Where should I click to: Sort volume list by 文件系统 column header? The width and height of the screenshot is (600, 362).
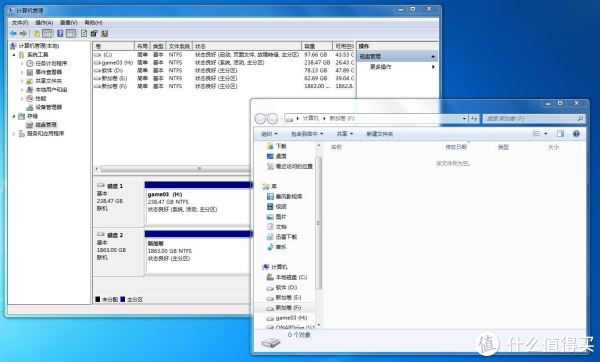179,46
